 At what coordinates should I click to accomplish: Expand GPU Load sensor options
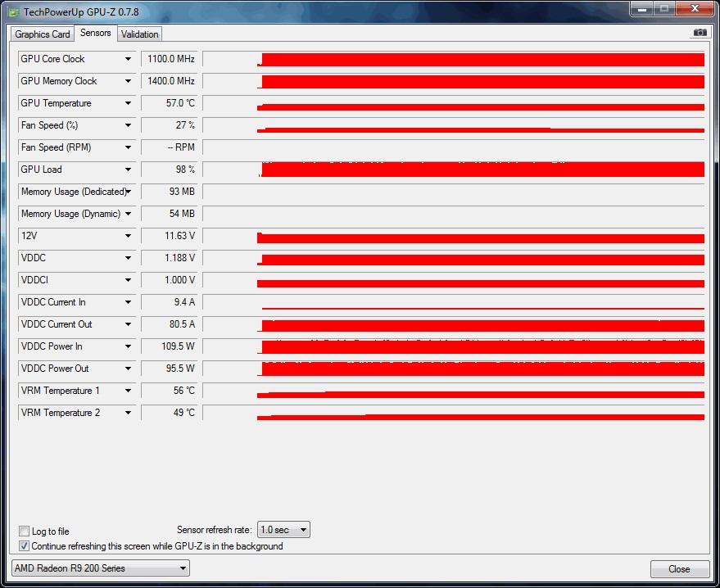(128, 170)
